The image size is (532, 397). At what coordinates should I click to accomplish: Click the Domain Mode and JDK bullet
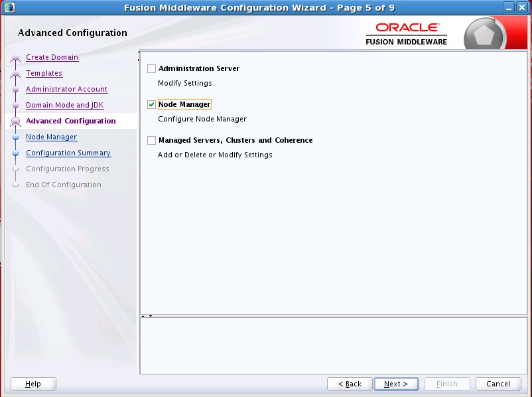15,106
